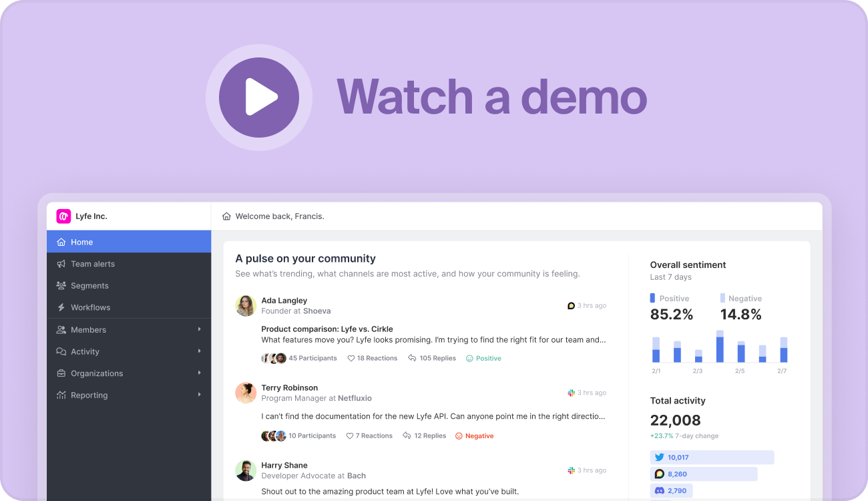Expand the Activity submenu arrow
Viewport: 868px width, 501px height.
tap(199, 351)
